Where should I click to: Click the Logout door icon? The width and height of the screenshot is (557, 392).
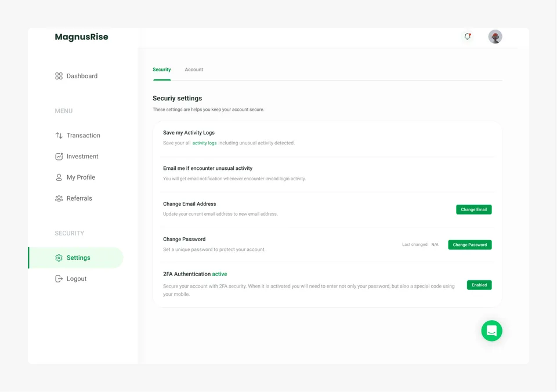coord(59,279)
